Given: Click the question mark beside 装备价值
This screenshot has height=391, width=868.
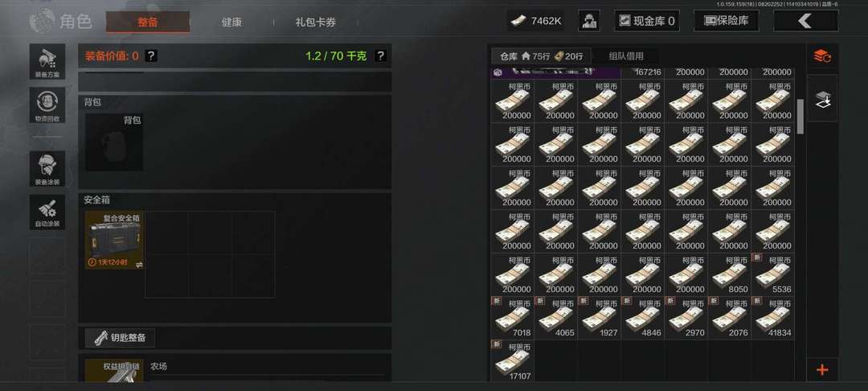Looking at the screenshot, I should [151, 56].
